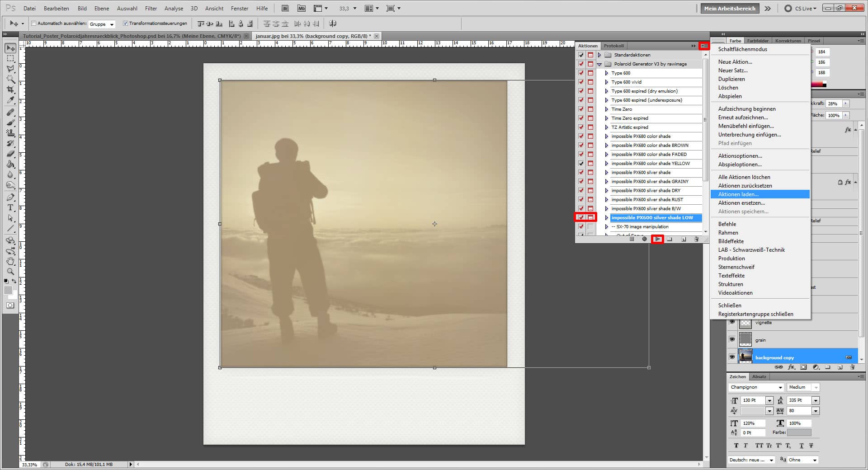Choose 'Aktionen laden...' from the menu
The width and height of the screenshot is (868, 470).
point(738,194)
